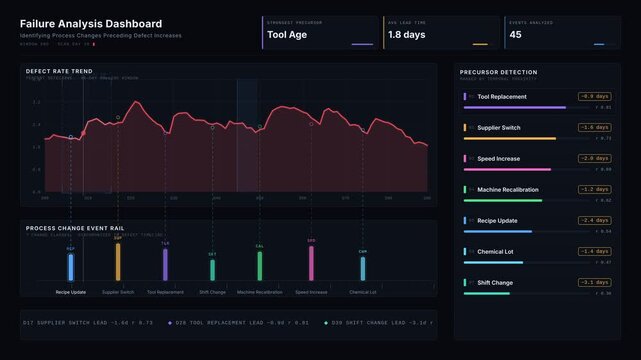This screenshot has height=360, width=641.
Task: Select the pink SPD bar in the event rail
Action: click(x=311, y=264)
